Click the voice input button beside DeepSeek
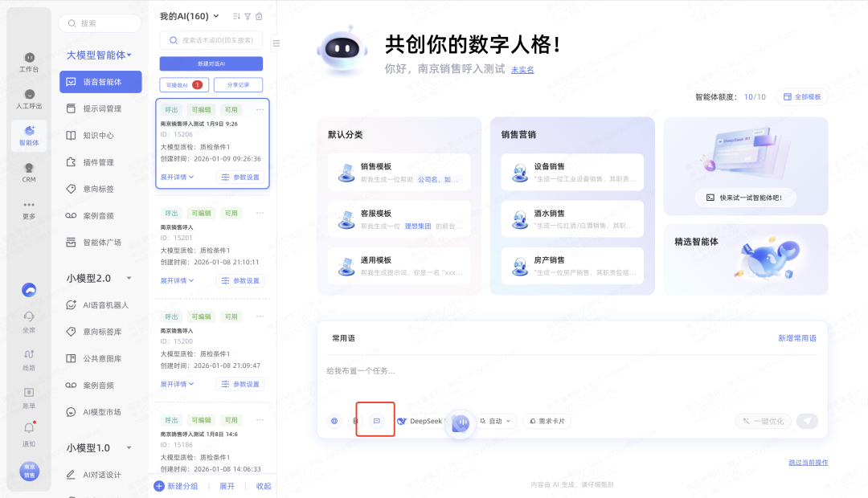This screenshot has height=498, width=868. pos(461,422)
